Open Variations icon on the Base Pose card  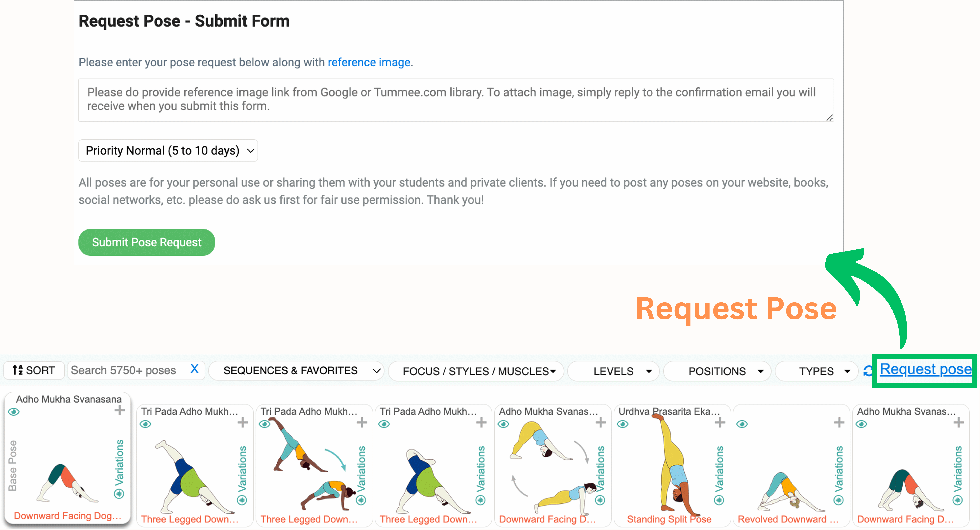pos(119,494)
